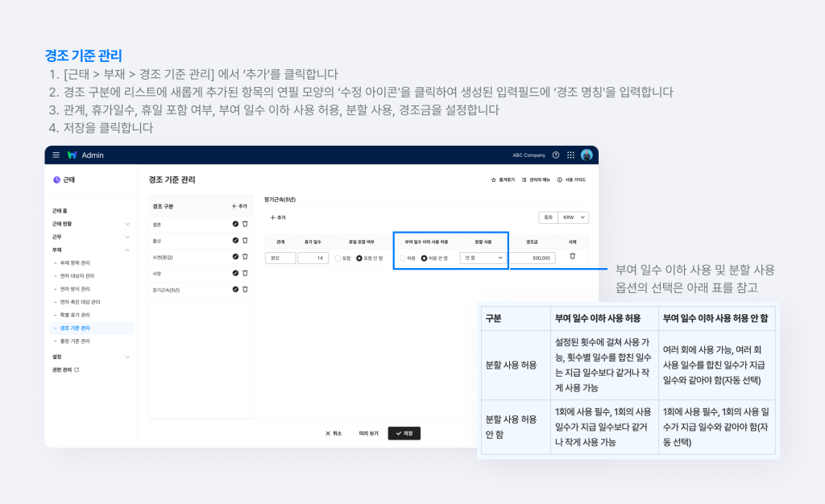Click the 저장 save button

click(403, 432)
